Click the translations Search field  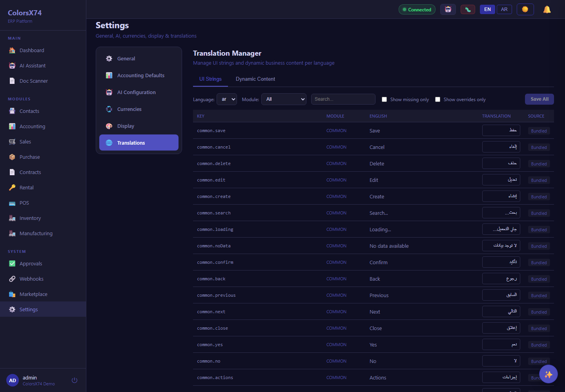pyautogui.click(x=343, y=99)
